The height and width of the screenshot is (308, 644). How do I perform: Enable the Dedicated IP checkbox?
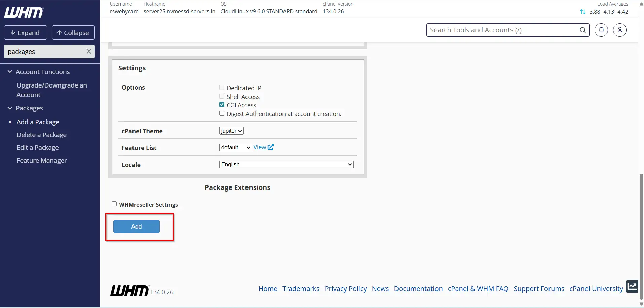point(222,88)
